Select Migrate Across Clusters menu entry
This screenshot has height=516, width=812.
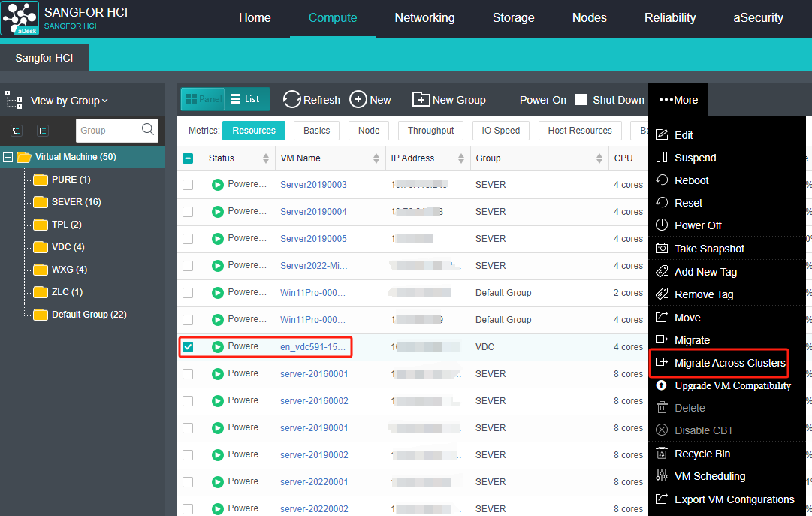pos(729,363)
